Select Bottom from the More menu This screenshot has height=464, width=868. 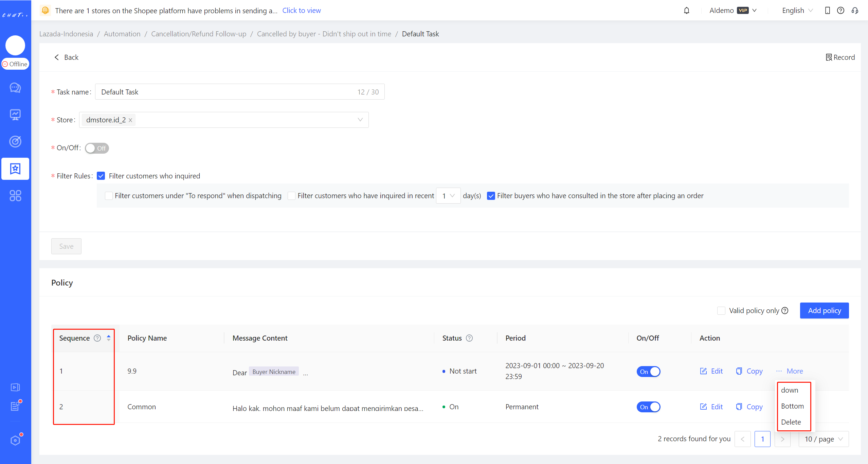(792, 406)
